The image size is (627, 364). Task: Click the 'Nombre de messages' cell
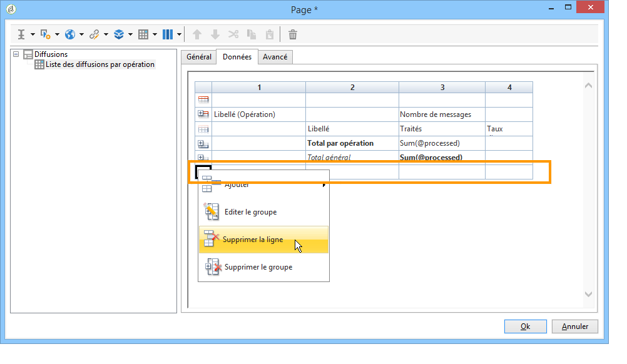point(442,114)
